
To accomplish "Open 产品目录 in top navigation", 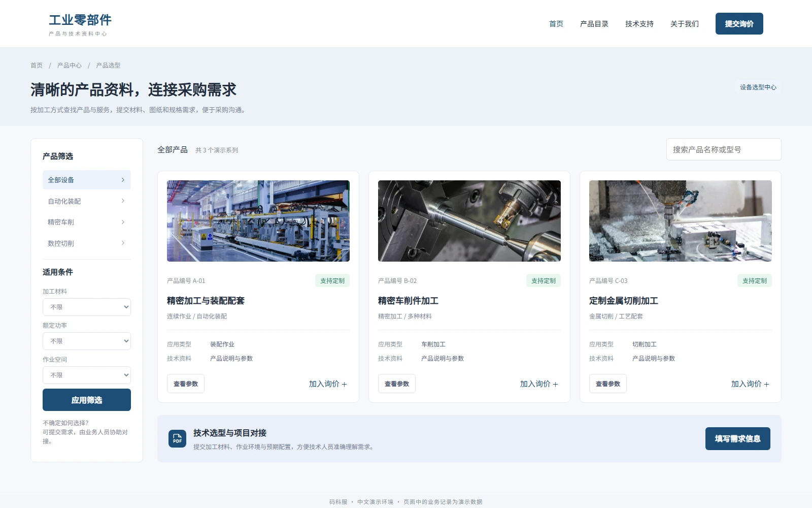I will tap(594, 24).
